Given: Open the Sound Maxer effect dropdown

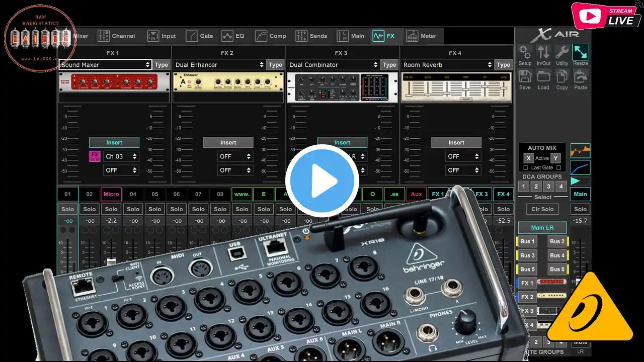Looking at the screenshot, I should point(106,65).
